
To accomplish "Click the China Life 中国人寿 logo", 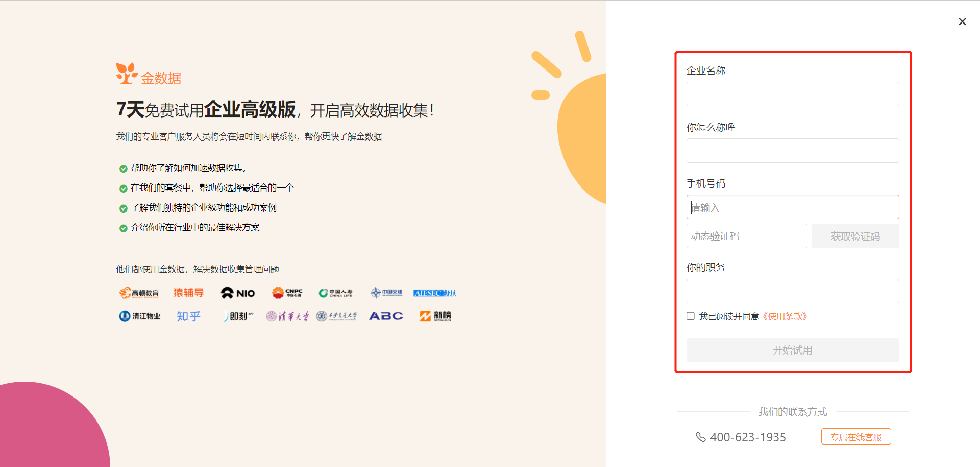I will click(x=336, y=293).
